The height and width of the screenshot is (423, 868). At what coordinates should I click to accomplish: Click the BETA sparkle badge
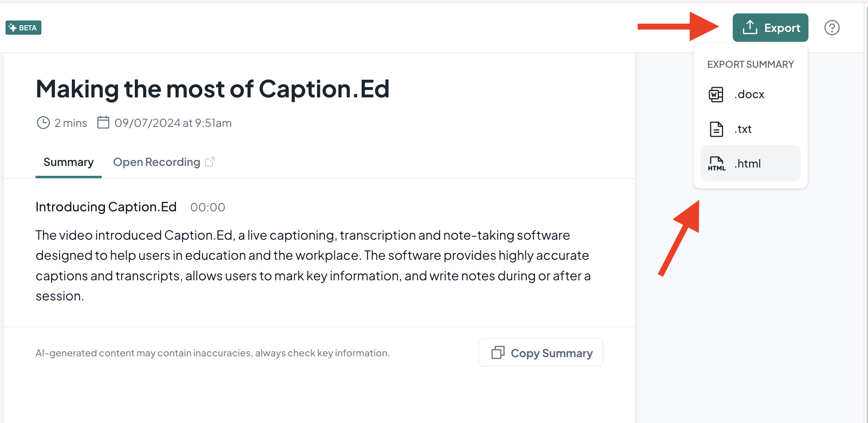23,28
